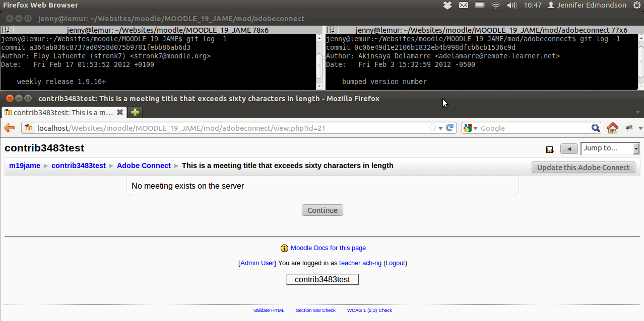Open battery indicator in top panel

click(x=480, y=5)
